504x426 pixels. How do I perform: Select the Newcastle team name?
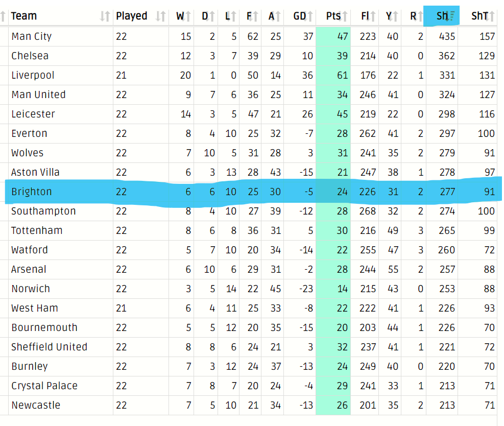click(36, 405)
